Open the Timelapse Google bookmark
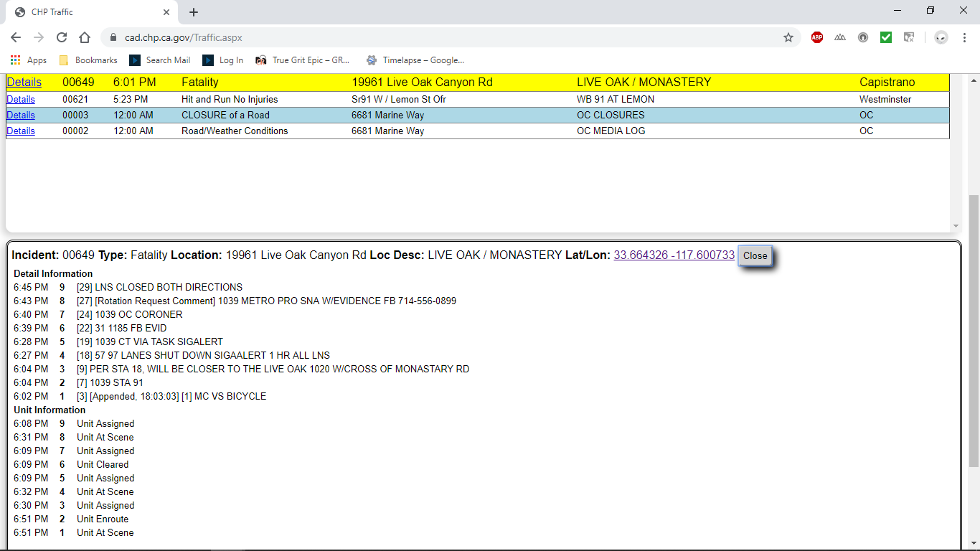 pyautogui.click(x=415, y=60)
